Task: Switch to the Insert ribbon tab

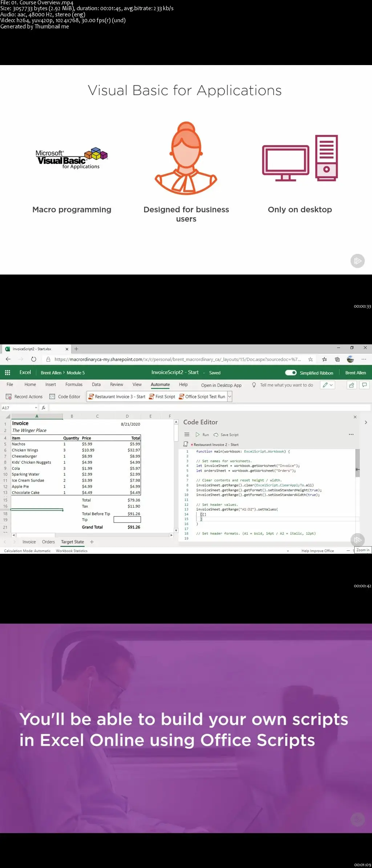Action: tap(50, 385)
